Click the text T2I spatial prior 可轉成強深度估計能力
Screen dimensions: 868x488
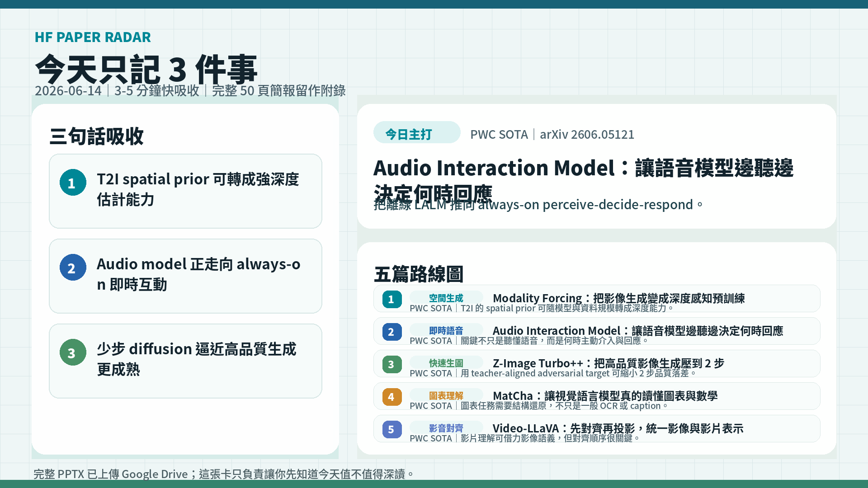pyautogui.click(x=198, y=189)
